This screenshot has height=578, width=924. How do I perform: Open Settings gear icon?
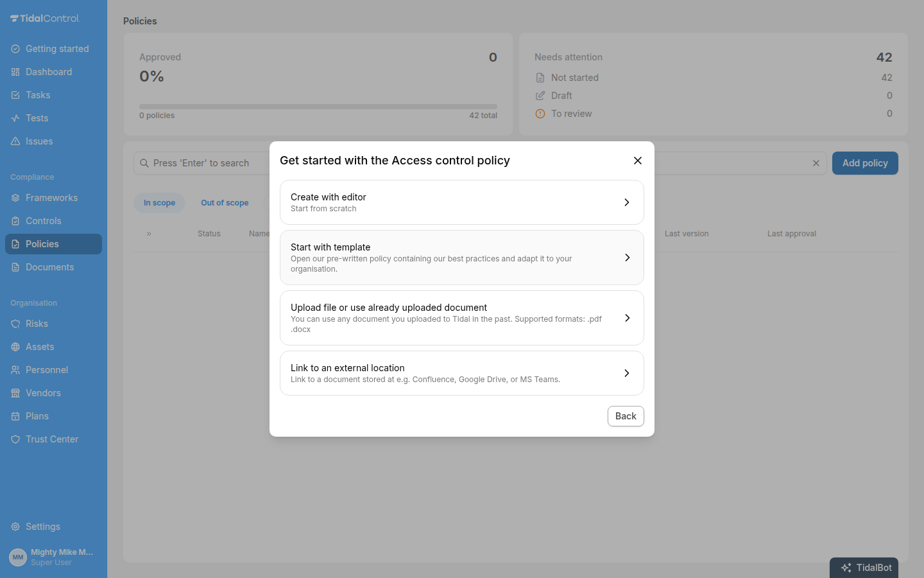pos(15,527)
